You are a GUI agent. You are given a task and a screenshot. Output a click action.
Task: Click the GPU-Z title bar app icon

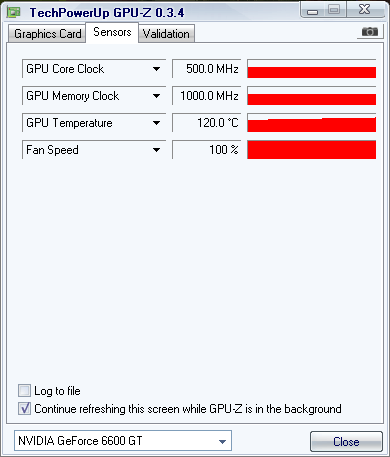(14, 13)
